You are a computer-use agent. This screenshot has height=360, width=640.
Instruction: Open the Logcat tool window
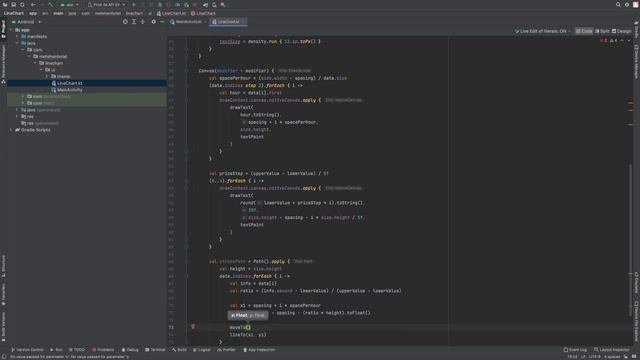(202, 350)
